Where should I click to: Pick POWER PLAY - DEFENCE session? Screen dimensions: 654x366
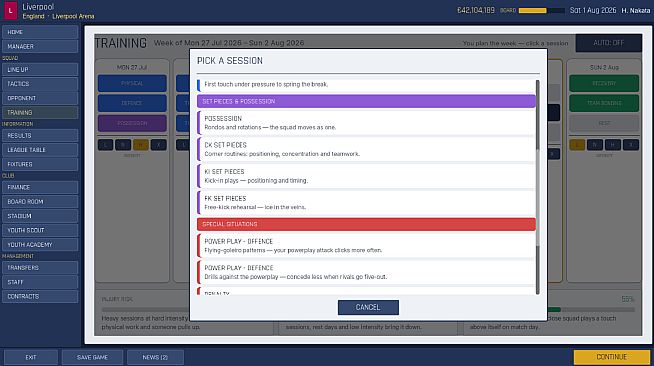366,272
